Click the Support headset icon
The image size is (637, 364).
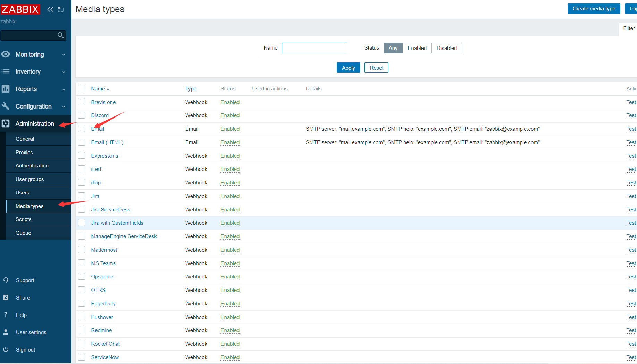pyautogui.click(x=6, y=280)
